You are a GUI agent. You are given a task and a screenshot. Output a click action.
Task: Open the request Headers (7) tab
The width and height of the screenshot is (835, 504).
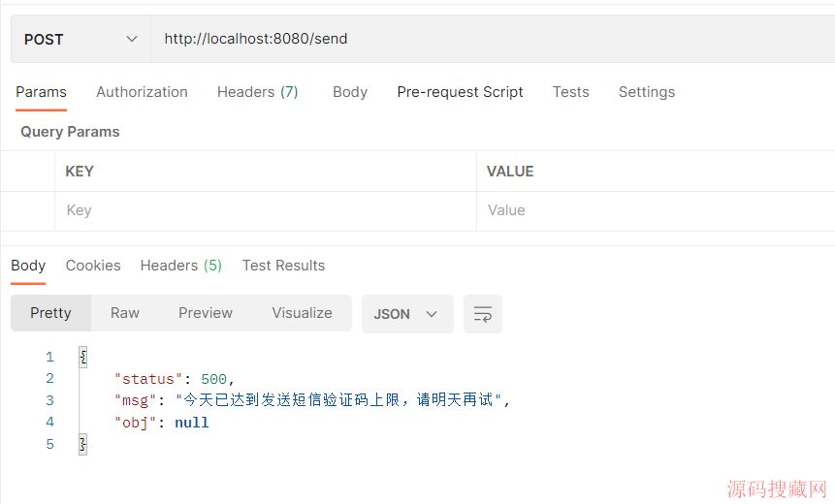pyautogui.click(x=257, y=92)
